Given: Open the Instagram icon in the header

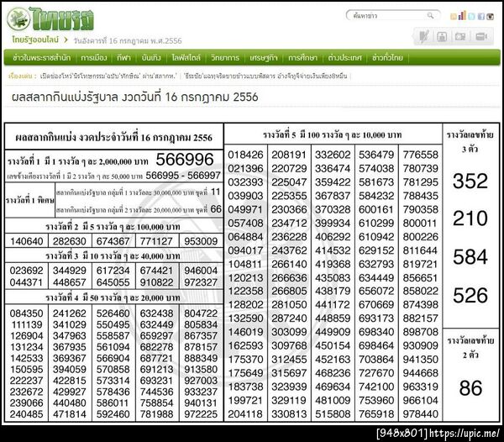Looking at the screenshot, I should tap(491, 17).
